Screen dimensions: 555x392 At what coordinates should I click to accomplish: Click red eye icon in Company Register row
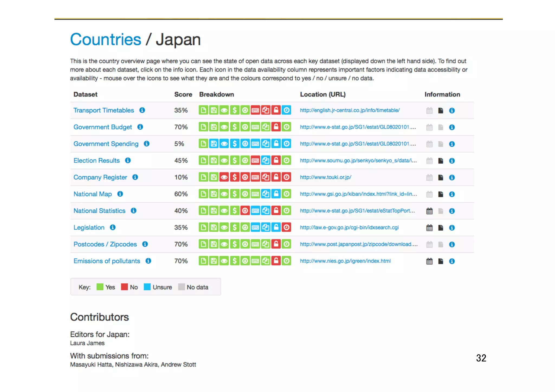[224, 177]
